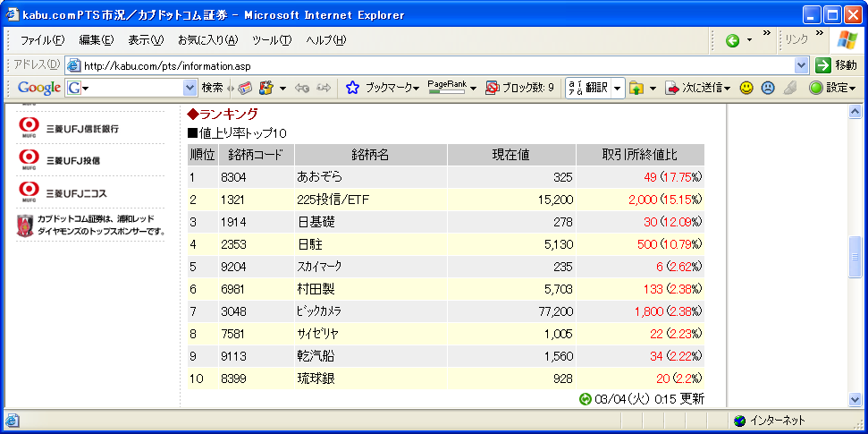Click the Google toolbar 検索 search button
The height and width of the screenshot is (434, 868).
coord(212,88)
